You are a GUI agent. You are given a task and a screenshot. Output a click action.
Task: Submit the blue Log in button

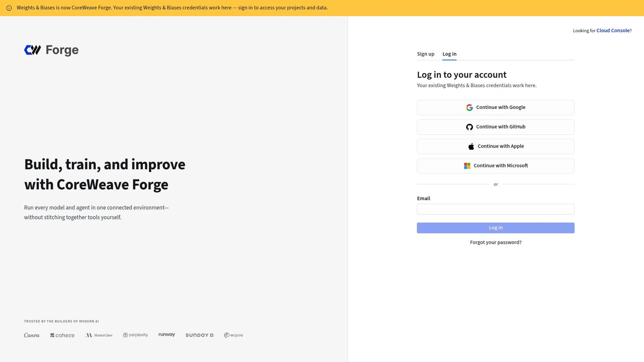(x=496, y=228)
